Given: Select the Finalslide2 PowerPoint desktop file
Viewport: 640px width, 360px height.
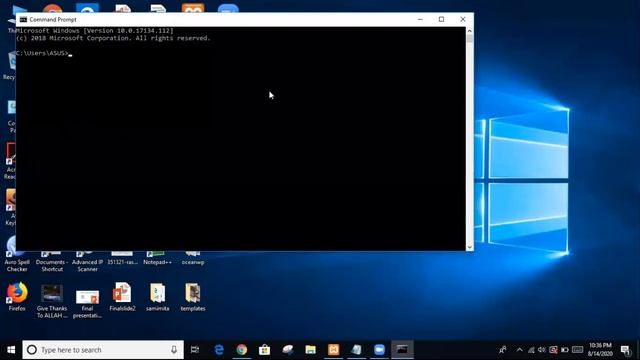Looking at the screenshot, I should 122,297.
